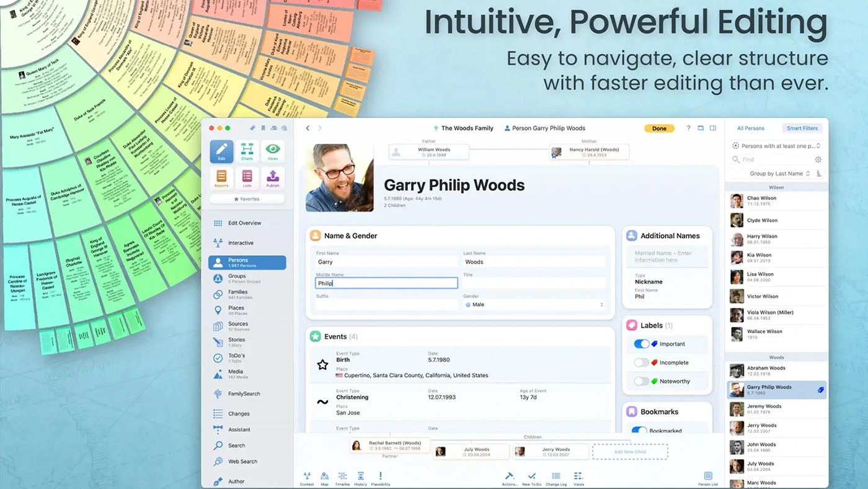Expand the Group by Last Name dropdown
This screenshot has width=868, height=489.
point(779,174)
